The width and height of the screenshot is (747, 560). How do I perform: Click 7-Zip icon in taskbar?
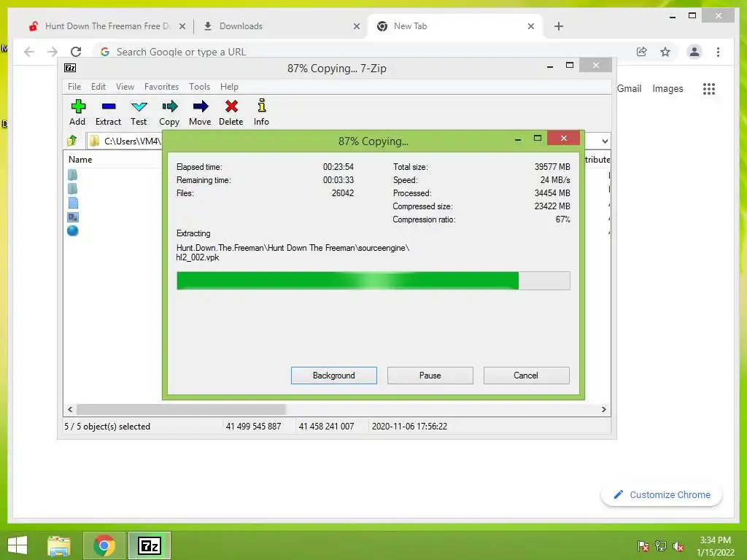tap(149, 545)
